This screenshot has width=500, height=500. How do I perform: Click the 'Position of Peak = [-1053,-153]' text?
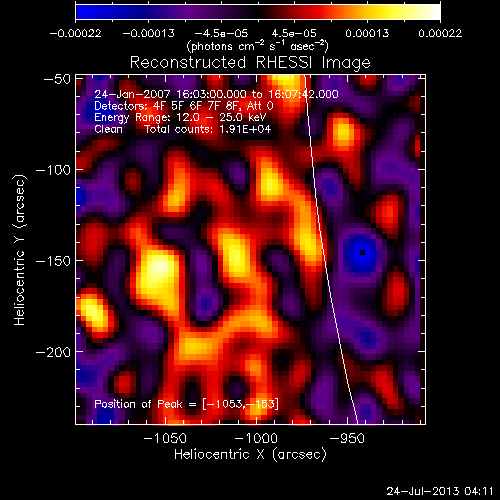[x=186, y=404]
